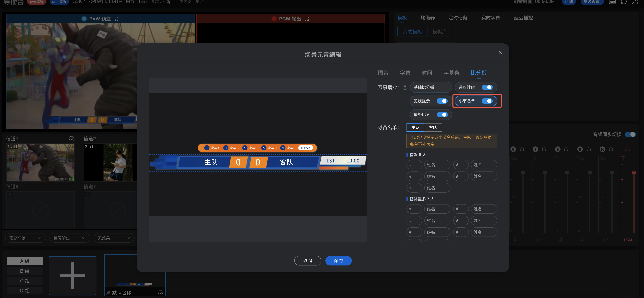The width and height of the screenshot is (644, 298).
Task: Open 高级设置 button
Action: (592, 2)
